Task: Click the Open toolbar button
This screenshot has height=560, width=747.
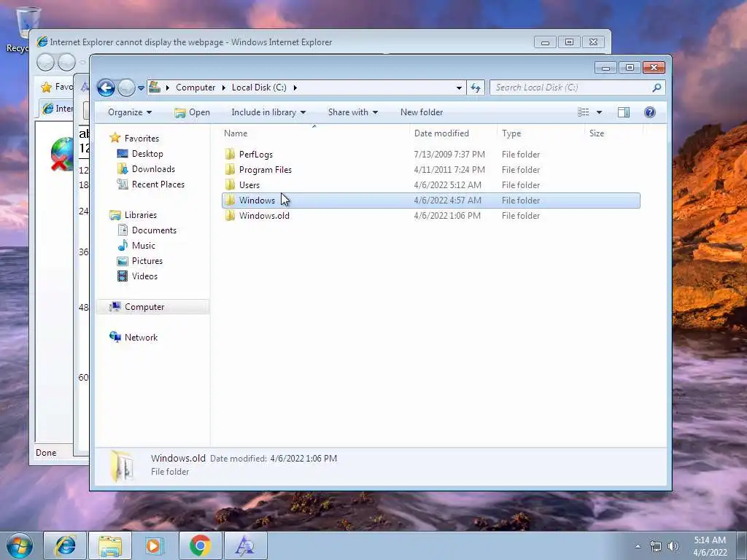Action: tap(192, 112)
